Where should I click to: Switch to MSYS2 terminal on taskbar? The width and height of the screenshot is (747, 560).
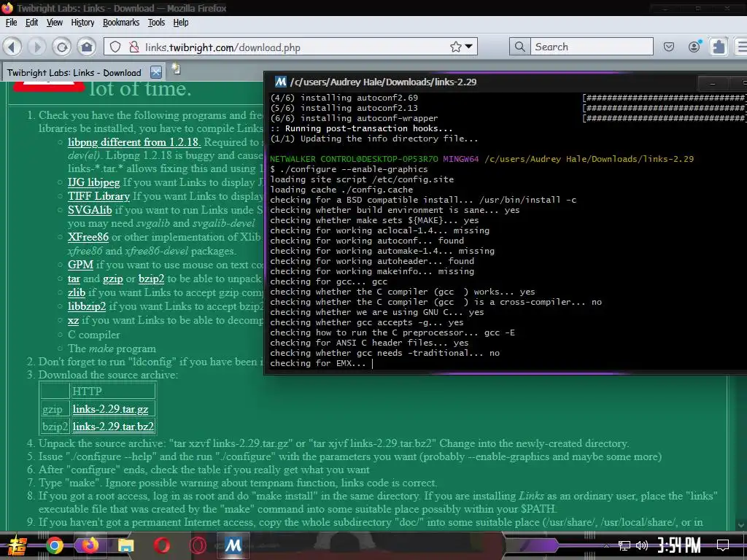pos(233,545)
